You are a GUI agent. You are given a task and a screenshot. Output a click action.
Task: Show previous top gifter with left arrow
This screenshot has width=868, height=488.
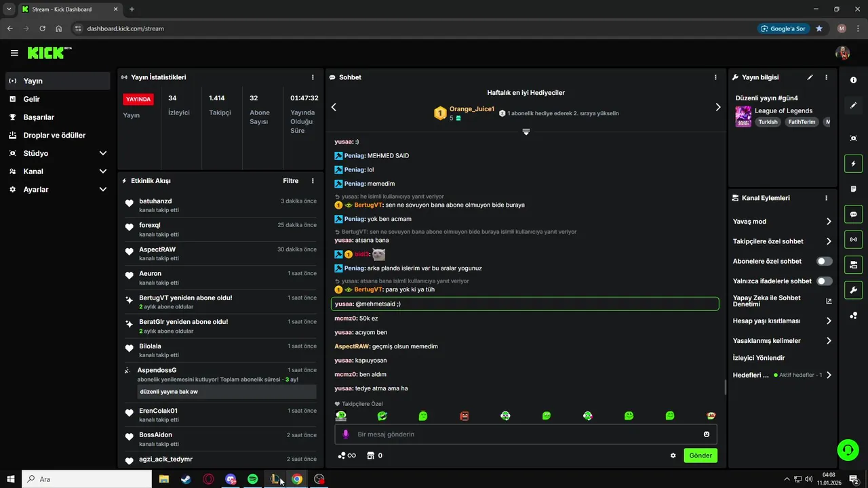[334, 107]
